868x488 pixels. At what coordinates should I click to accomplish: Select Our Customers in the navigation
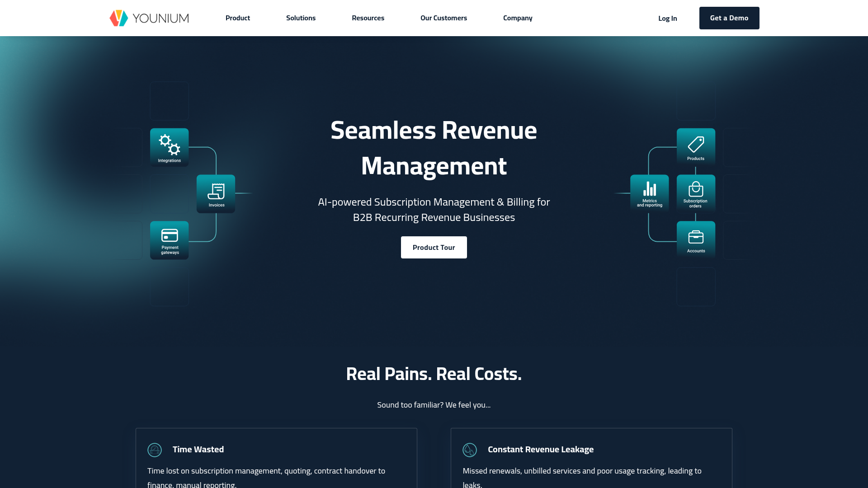(443, 18)
